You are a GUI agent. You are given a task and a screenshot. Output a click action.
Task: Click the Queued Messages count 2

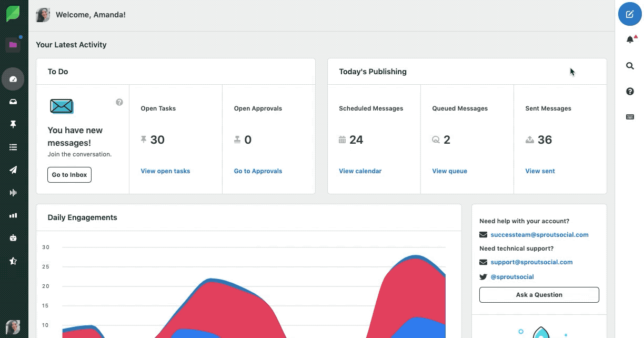(x=447, y=140)
